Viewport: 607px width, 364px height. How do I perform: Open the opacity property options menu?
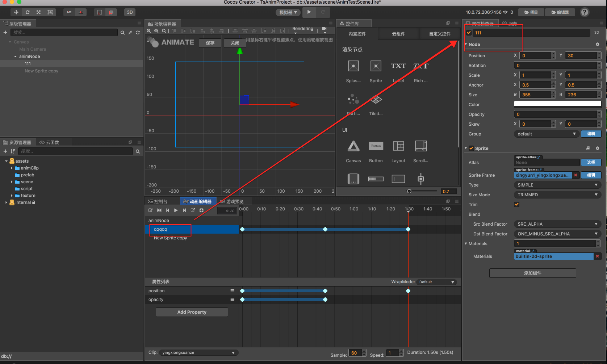click(233, 300)
